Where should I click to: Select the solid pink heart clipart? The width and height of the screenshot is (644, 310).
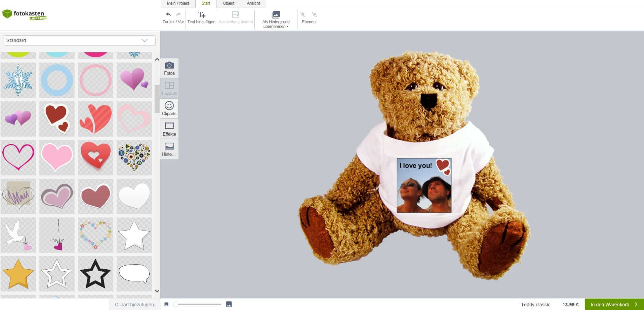click(x=57, y=158)
